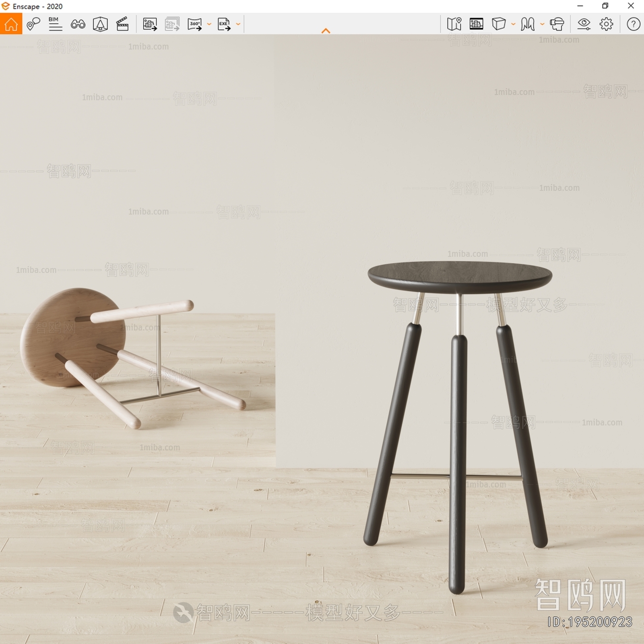The height and width of the screenshot is (644, 644).
Task: Open Help question mark icon
Action: [633, 24]
